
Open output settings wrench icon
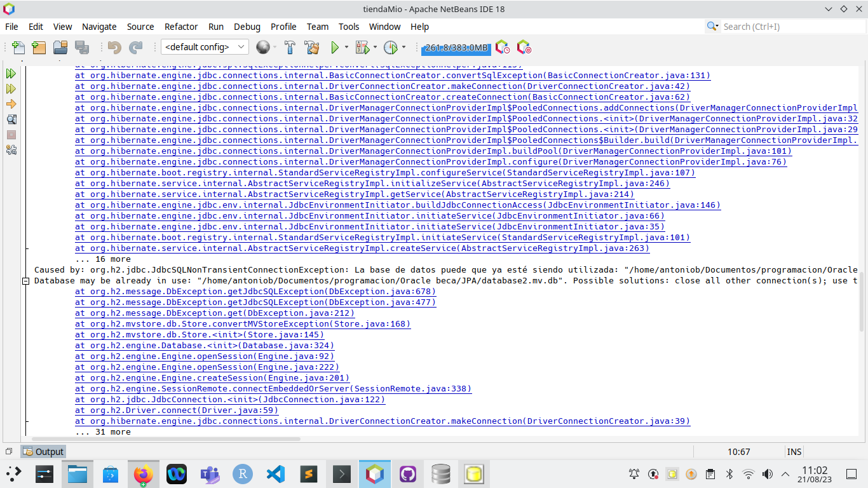click(x=11, y=150)
